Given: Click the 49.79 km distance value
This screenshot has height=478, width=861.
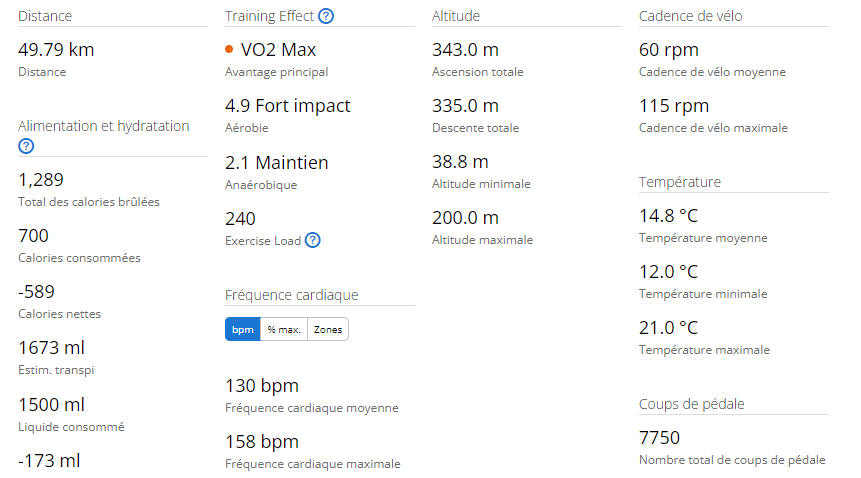Looking at the screenshot, I should (x=56, y=50).
